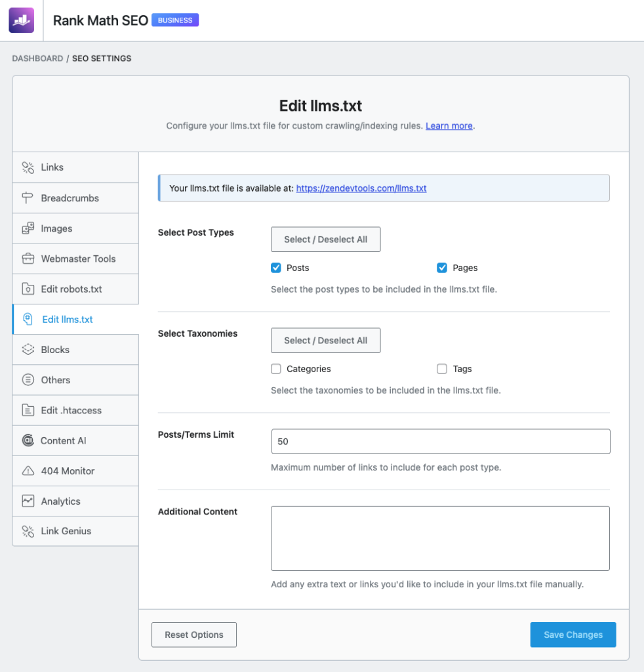Image resolution: width=644 pixels, height=672 pixels.
Task: Uncheck the Posts checkbox
Action: tap(275, 268)
